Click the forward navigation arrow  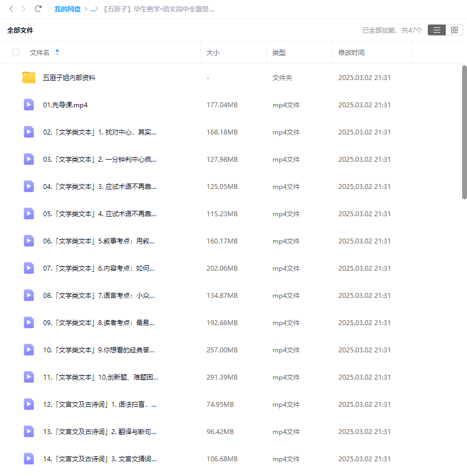tap(23, 9)
